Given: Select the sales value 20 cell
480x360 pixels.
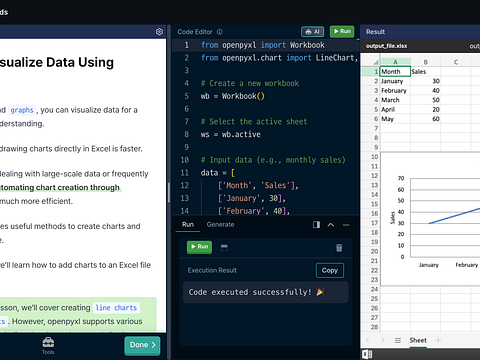Looking at the screenshot, I should click(426, 109).
